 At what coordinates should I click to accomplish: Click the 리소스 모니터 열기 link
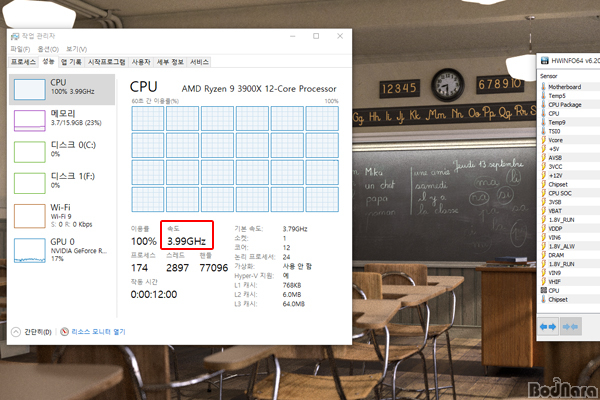click(98, 332)
